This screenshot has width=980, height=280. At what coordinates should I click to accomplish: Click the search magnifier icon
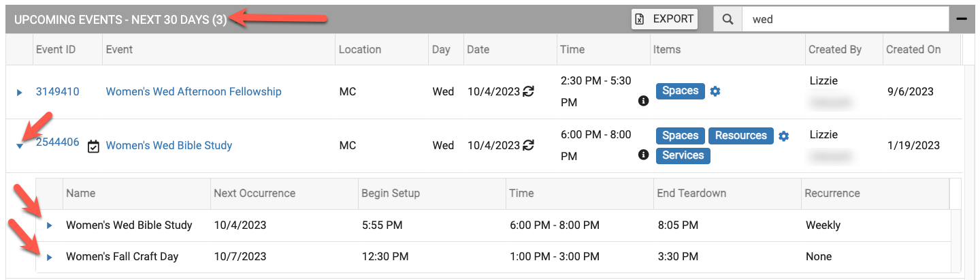(x=728, y=19)
